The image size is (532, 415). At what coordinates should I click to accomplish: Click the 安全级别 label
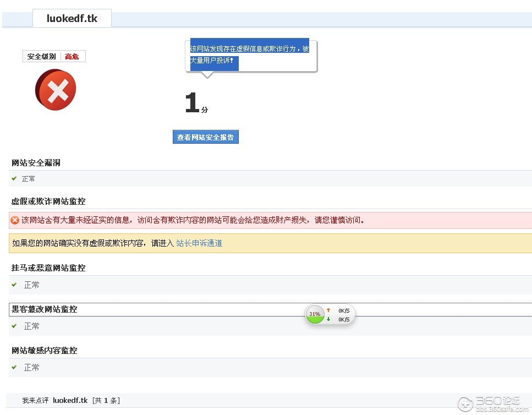tap(41, 56)
